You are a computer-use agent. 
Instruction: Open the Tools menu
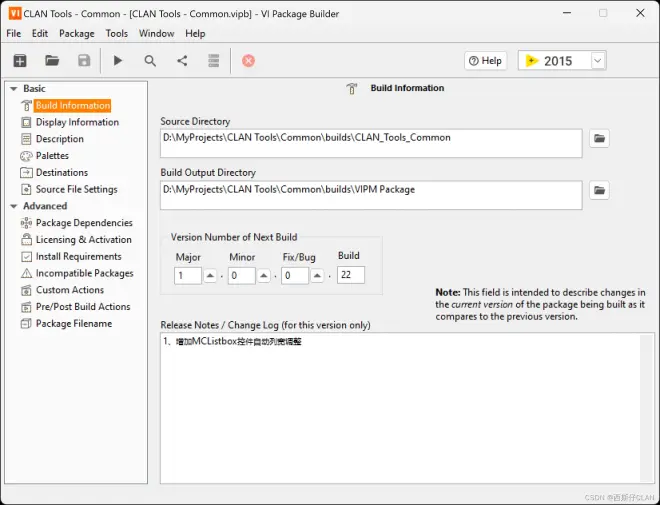click(x=117, y=34)
